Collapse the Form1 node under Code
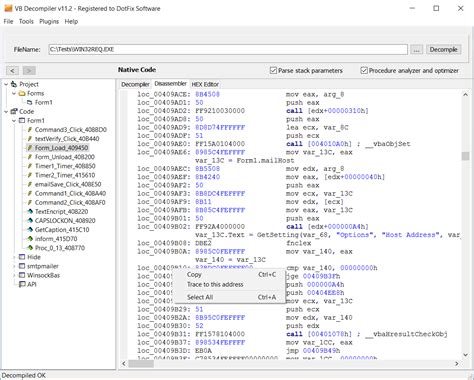474x380 pixels. tap(14, 120)
